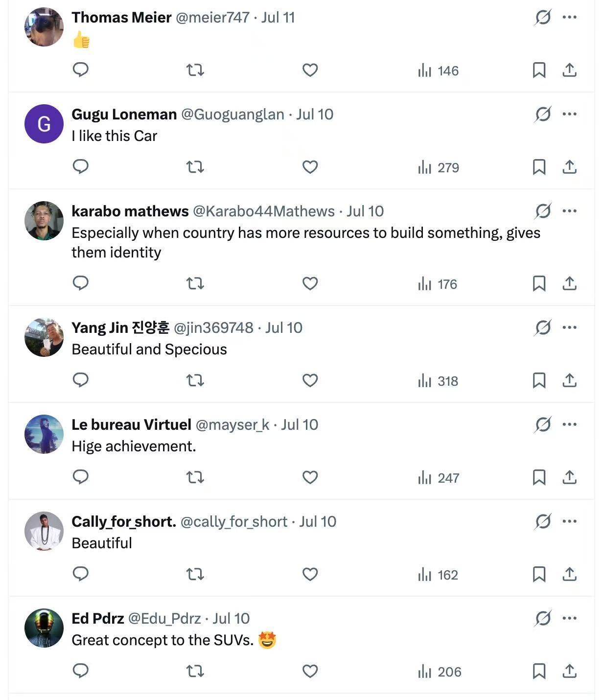Open Le bureau Virtuel profile name

coord(131,424)
